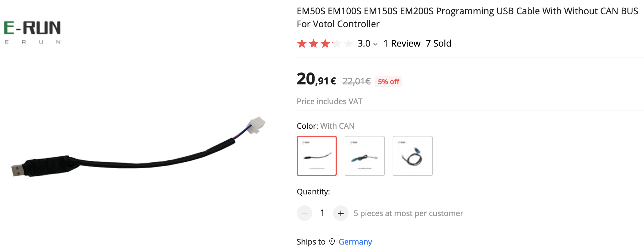Increase quantity with the plus button

[x=340, y=213]
